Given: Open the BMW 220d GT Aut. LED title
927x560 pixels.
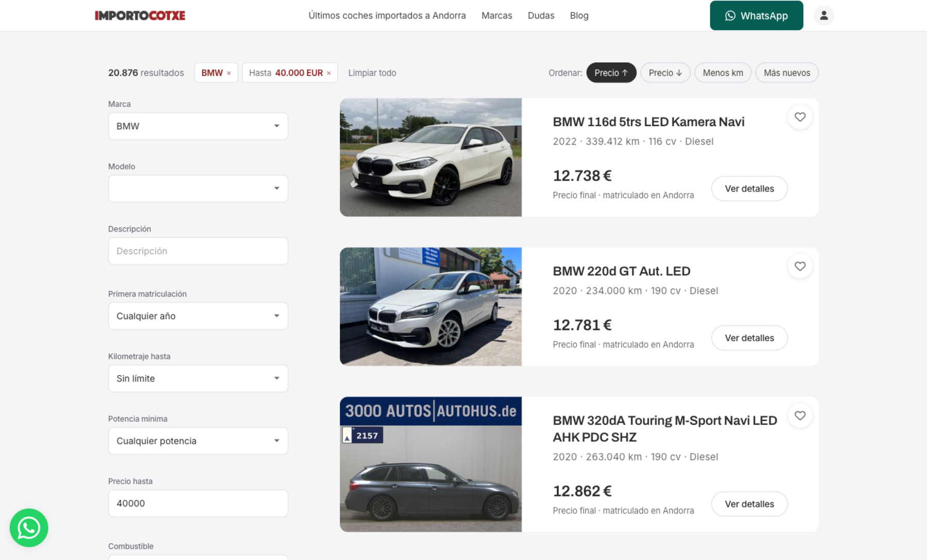Looking at the screenshot, I should click(622, 271).
